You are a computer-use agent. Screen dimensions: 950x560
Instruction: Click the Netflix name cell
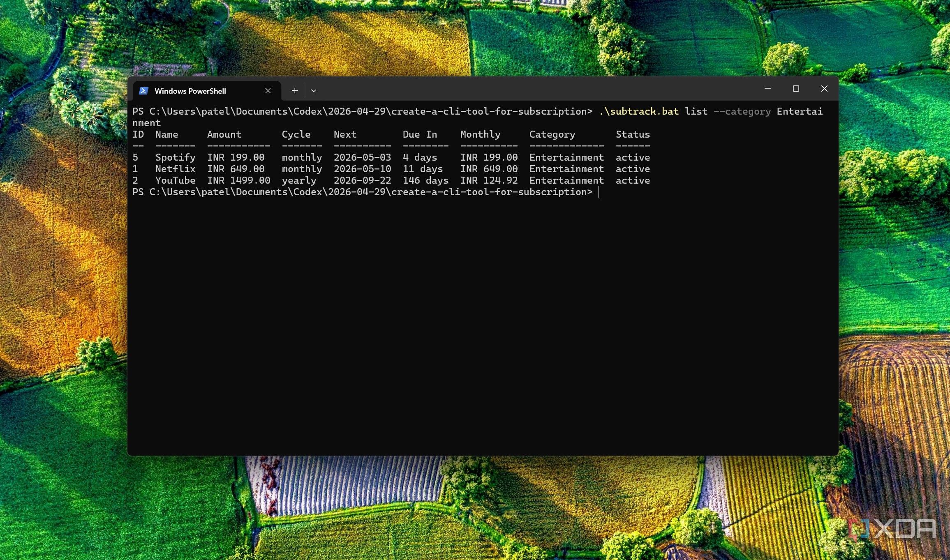click(x=176, y=169)
